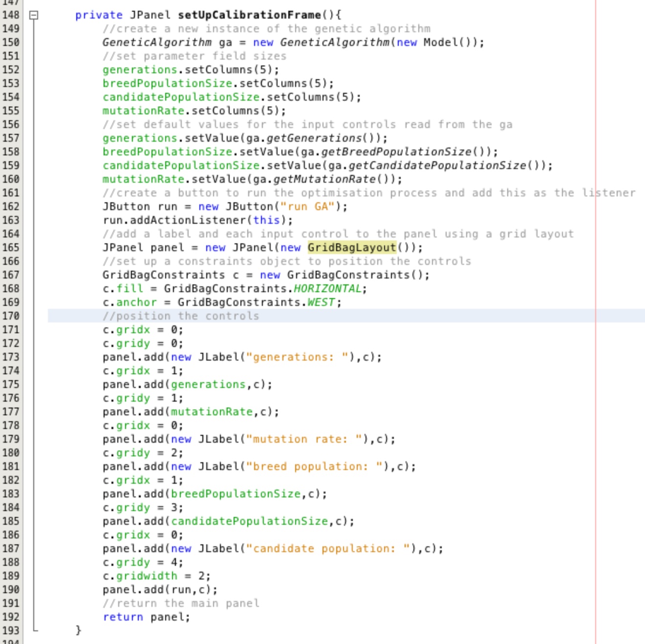Click the //position the controls comment
This screenshot has height=644, width=645.
181,316
